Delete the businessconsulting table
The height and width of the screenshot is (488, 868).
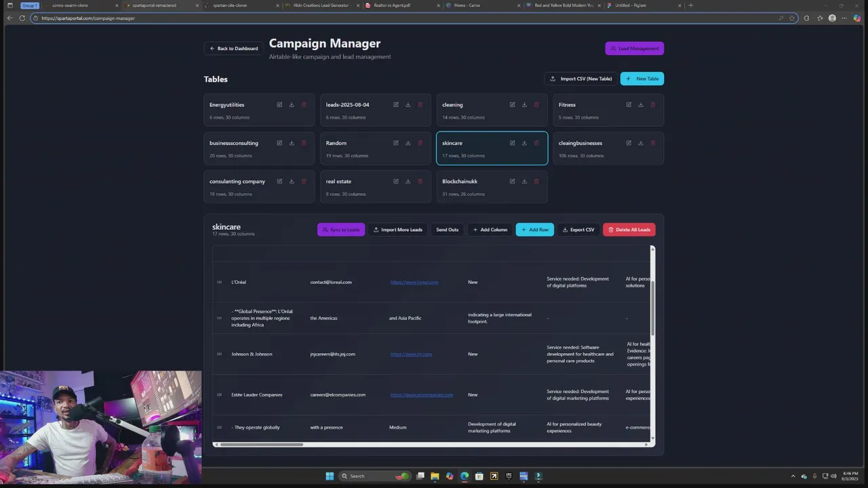[304, 143]
